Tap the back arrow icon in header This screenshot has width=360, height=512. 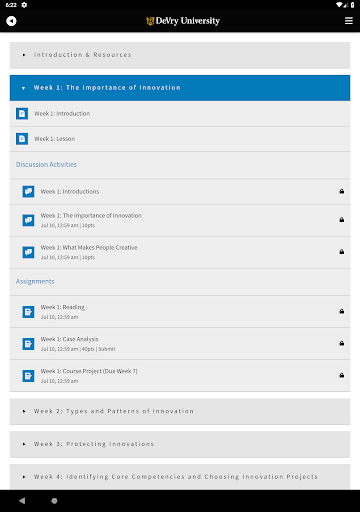click(11, 21)
